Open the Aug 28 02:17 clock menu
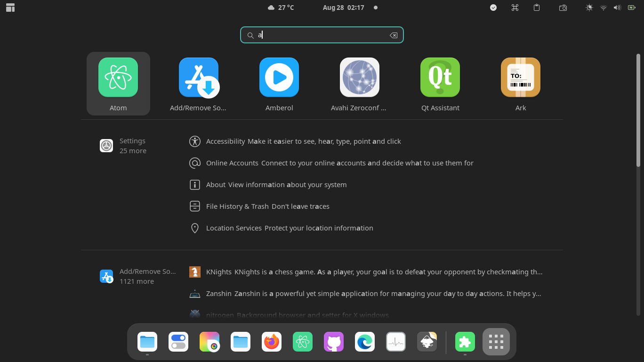The height and width of the screenshot is (362, 644). coord(344,8)
